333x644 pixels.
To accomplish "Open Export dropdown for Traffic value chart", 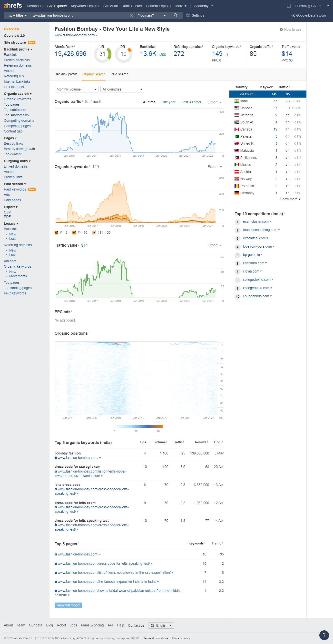I will point(215,245).
